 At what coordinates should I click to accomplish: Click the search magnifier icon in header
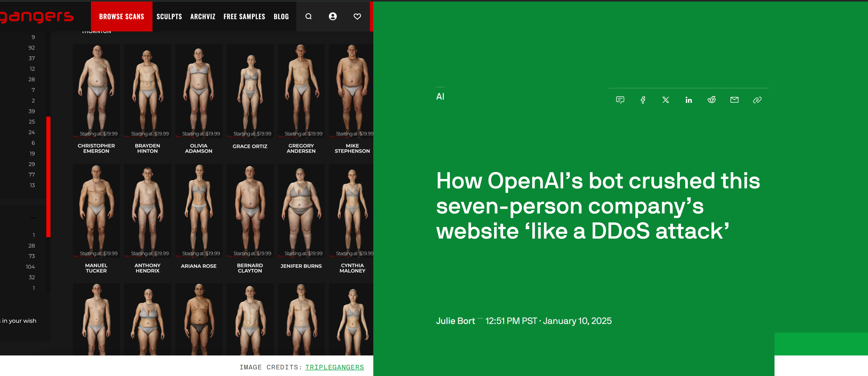tap(308, 16)
